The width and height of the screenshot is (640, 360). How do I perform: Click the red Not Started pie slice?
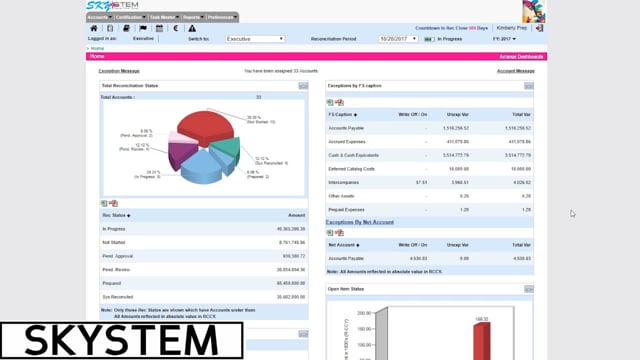pyautogui.click(x=206, y=126)
